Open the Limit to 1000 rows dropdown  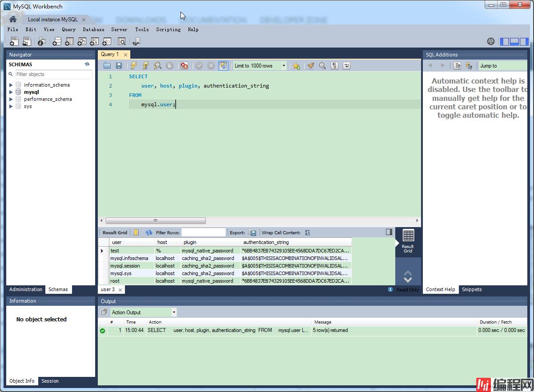pyautogui.click(x=260, y=66)
